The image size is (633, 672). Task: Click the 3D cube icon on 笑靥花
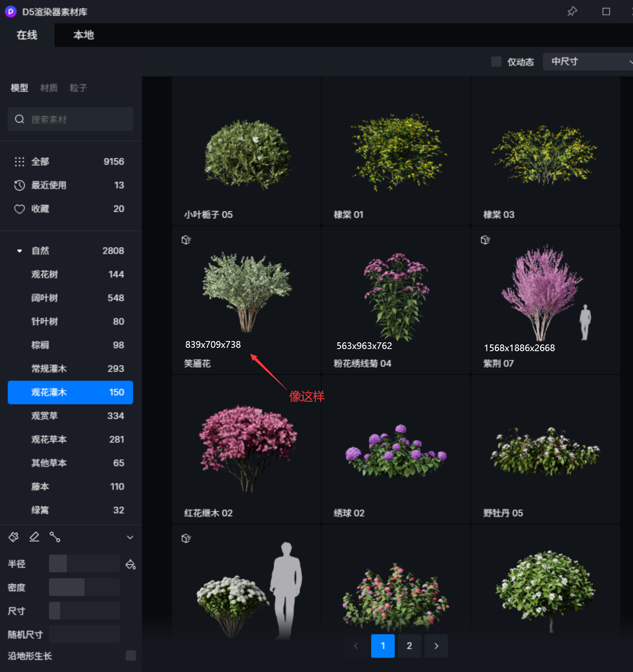click(186, 240)
